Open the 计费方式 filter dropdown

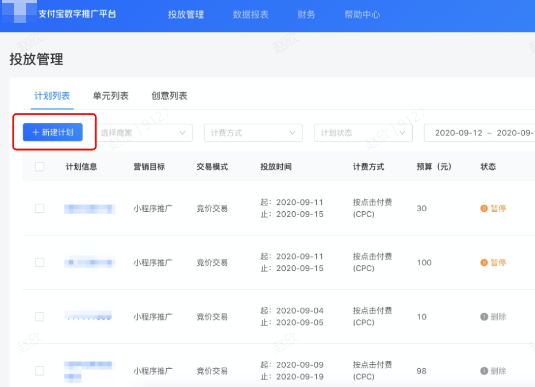click(x=253, y=133)
